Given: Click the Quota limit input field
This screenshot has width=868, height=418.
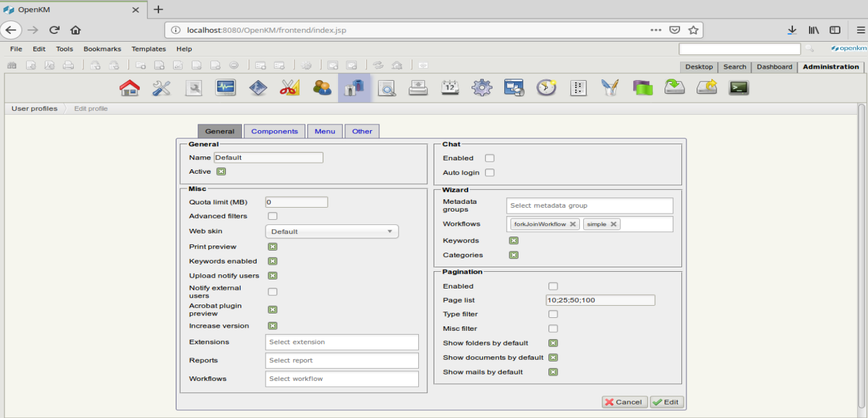Looking at the screenshot, I should 296,202.
